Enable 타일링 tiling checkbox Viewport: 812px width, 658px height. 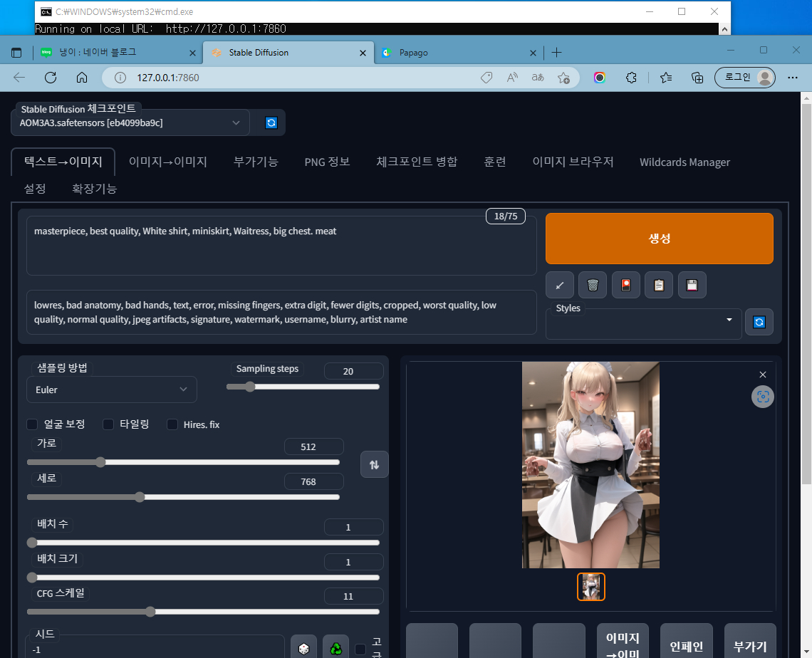click(x=108, y=424)
